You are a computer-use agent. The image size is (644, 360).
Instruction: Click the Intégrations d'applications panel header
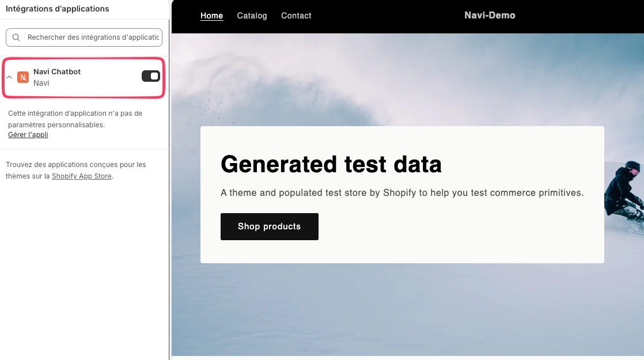[58, 9]
